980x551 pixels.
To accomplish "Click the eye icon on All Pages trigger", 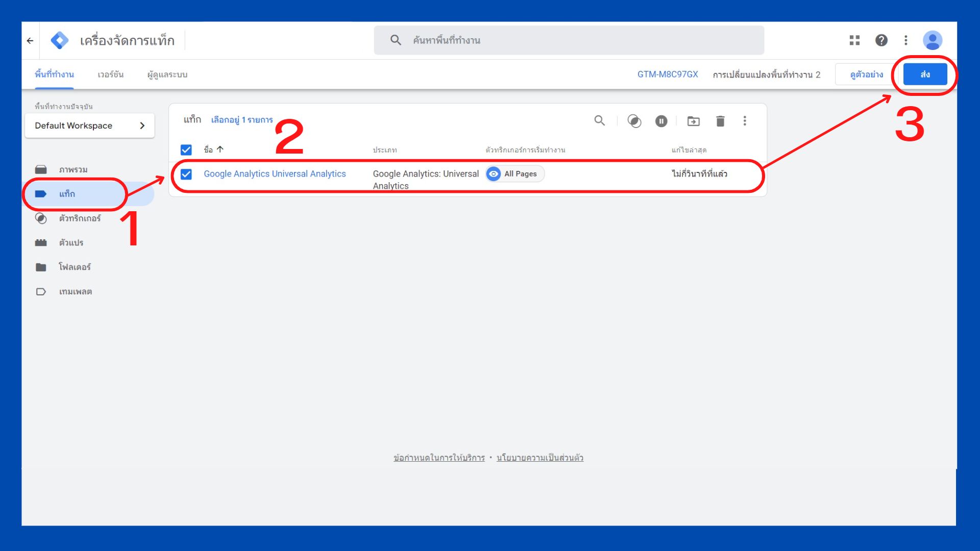I will point(494,174).
